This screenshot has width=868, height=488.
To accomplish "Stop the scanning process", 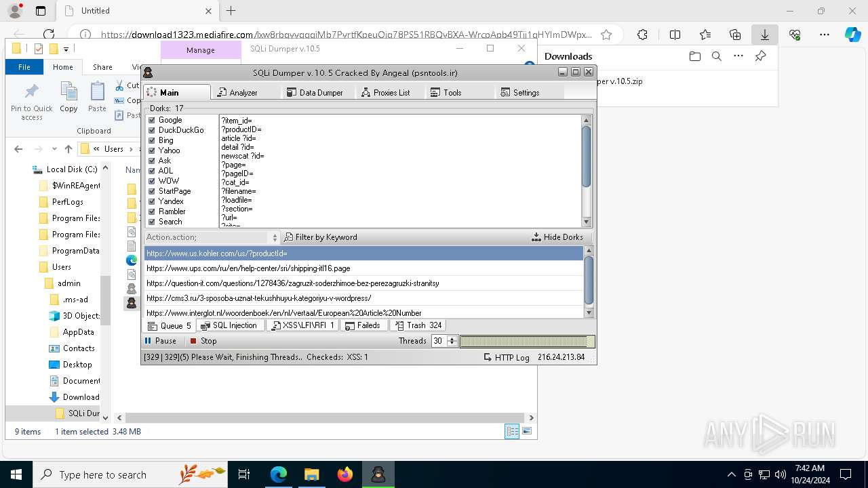I will tap(203, 341).
